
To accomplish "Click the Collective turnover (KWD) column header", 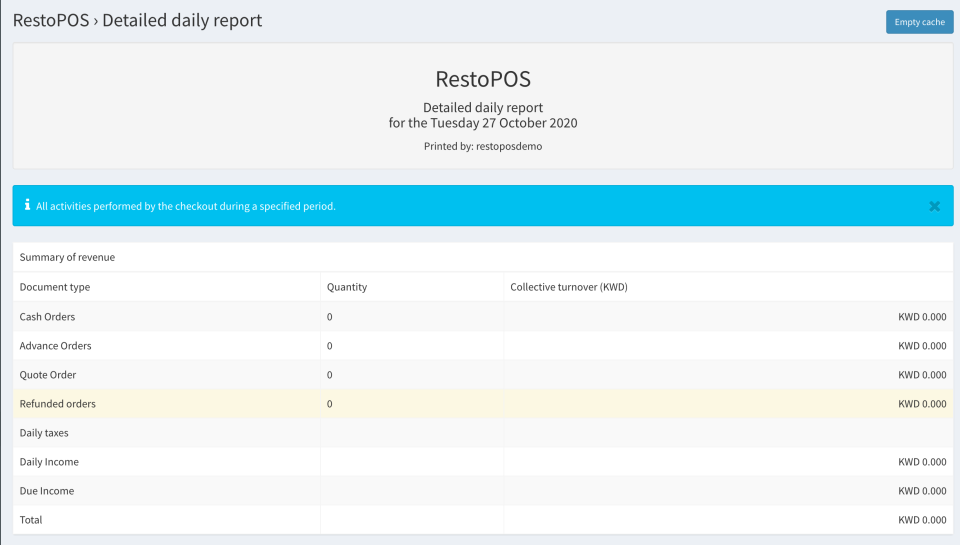I will [x=568, y=287].
